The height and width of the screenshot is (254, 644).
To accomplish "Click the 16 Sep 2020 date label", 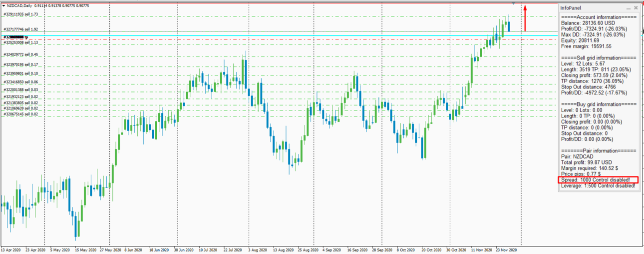I will [357, 249].
